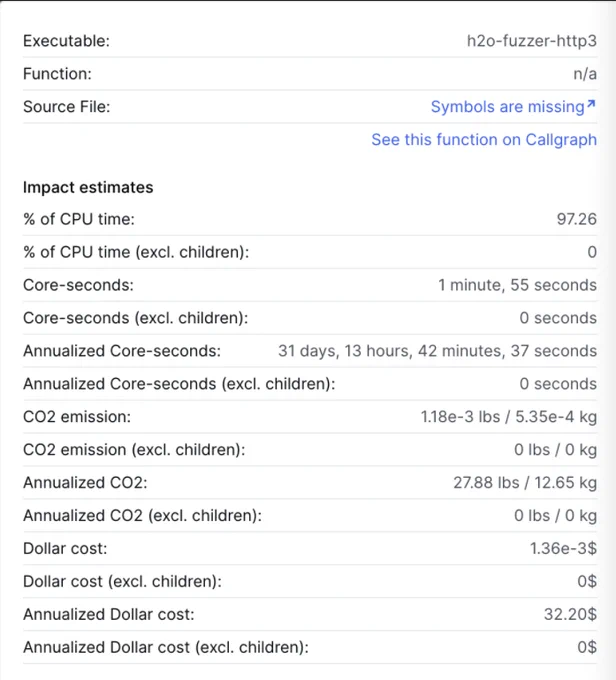Click the 'Source File:' label
616x680 pixels.
click(67, 107)
